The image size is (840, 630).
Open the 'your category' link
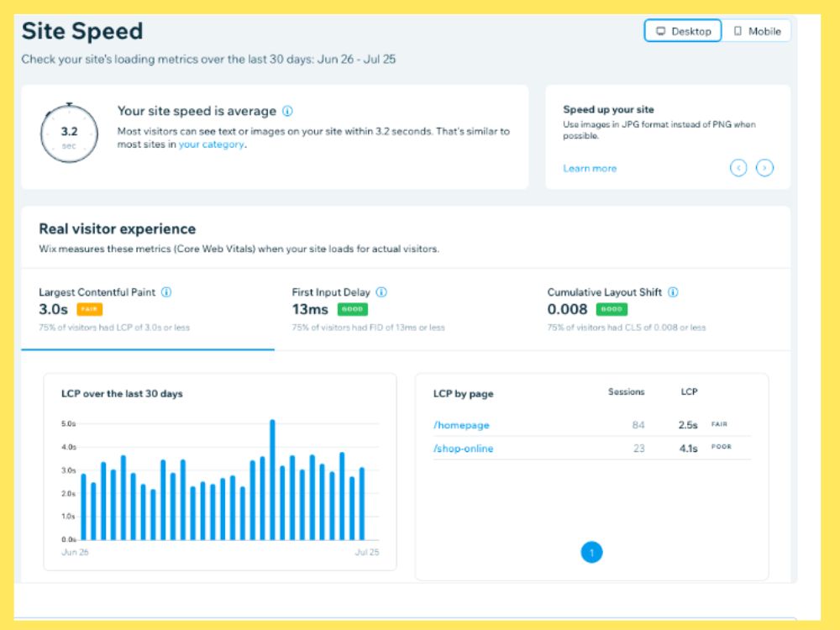pos(211,144)
